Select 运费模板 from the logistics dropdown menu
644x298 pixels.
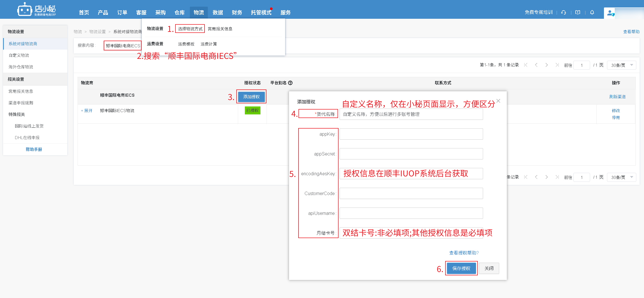point(186,44)
